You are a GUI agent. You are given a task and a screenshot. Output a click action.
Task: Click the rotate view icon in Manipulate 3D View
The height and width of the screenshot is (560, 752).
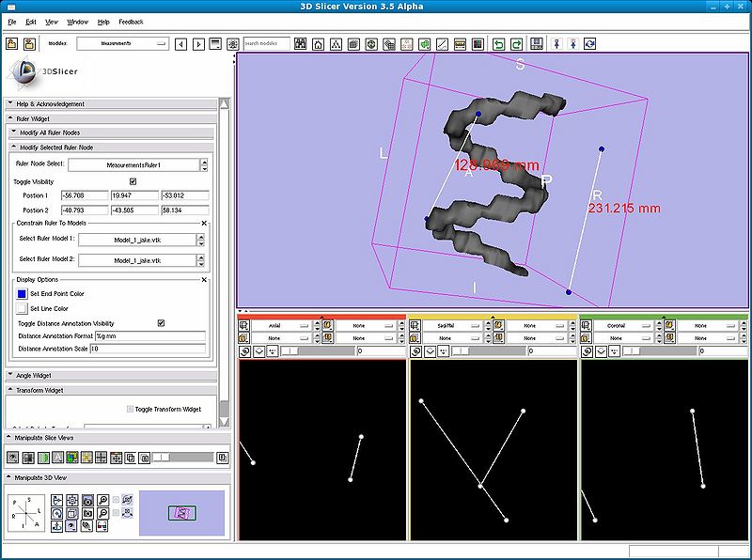click(56, 513)
